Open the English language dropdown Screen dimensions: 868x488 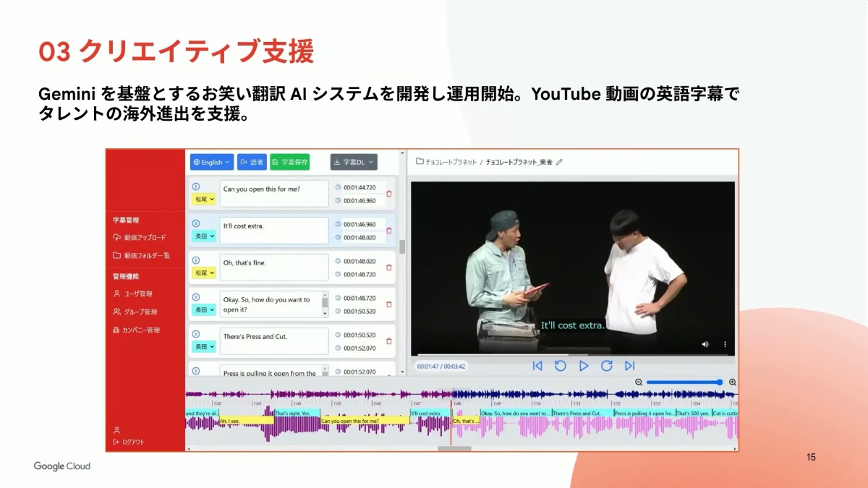point(212,162)
